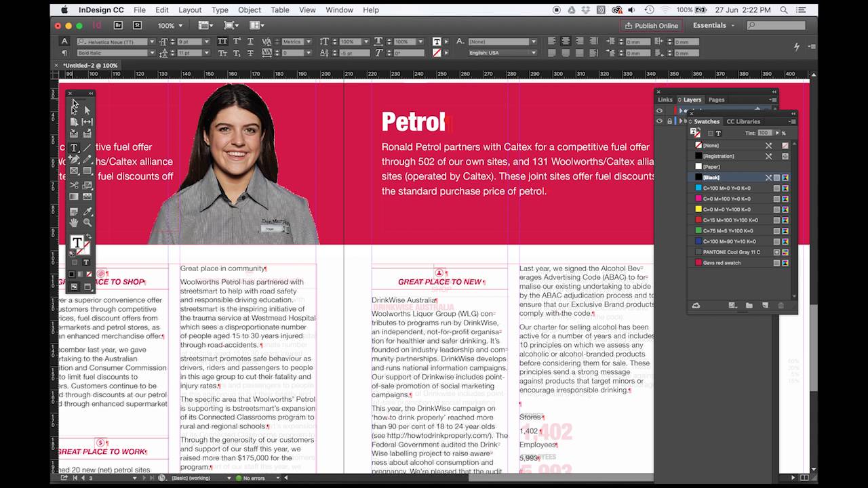Click the CC Libraries cloud icon in Swatches

pyautogui.click(x=696, y=306)
